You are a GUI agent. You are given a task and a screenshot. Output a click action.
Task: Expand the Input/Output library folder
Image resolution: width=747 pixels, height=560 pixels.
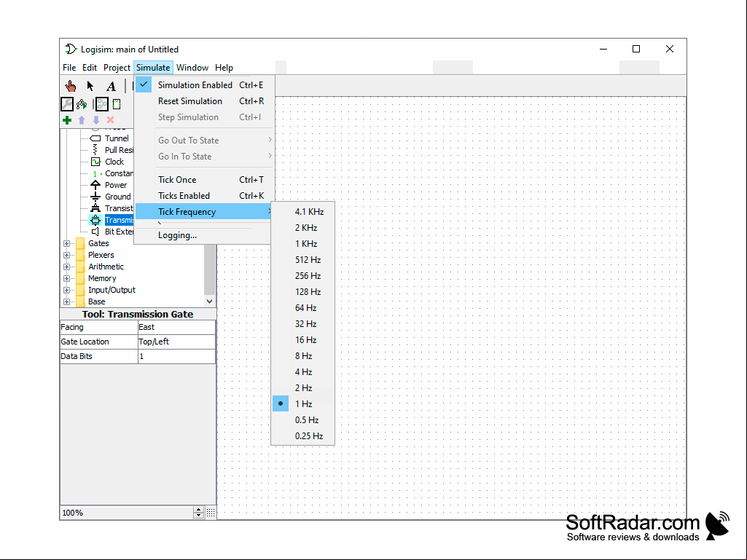click(x=67, y=290)
